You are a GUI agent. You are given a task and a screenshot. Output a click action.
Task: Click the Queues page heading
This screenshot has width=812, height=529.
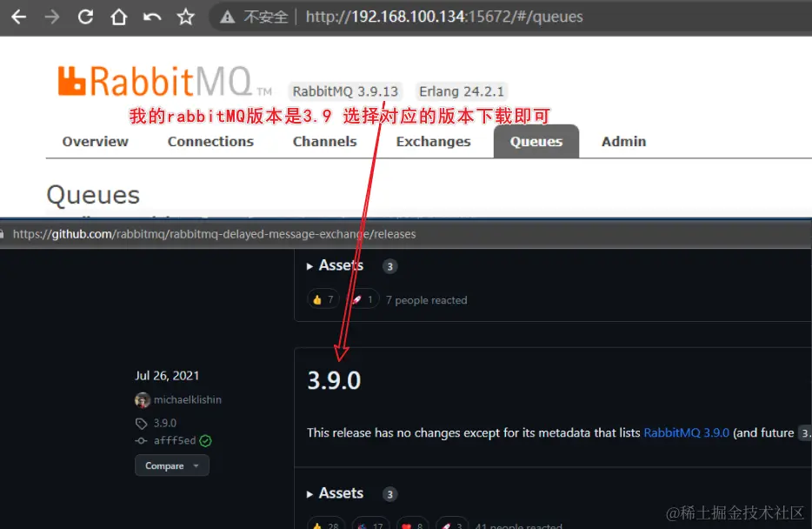click(93, 196)
